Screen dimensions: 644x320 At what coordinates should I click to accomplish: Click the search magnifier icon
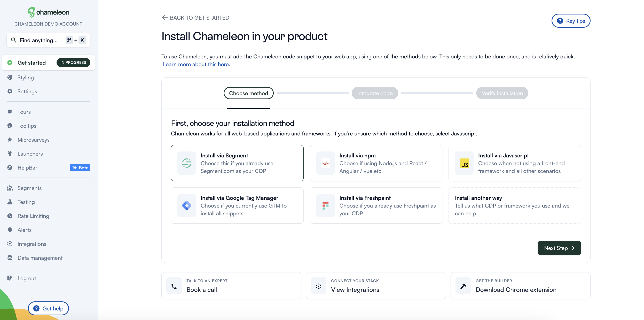14,40
